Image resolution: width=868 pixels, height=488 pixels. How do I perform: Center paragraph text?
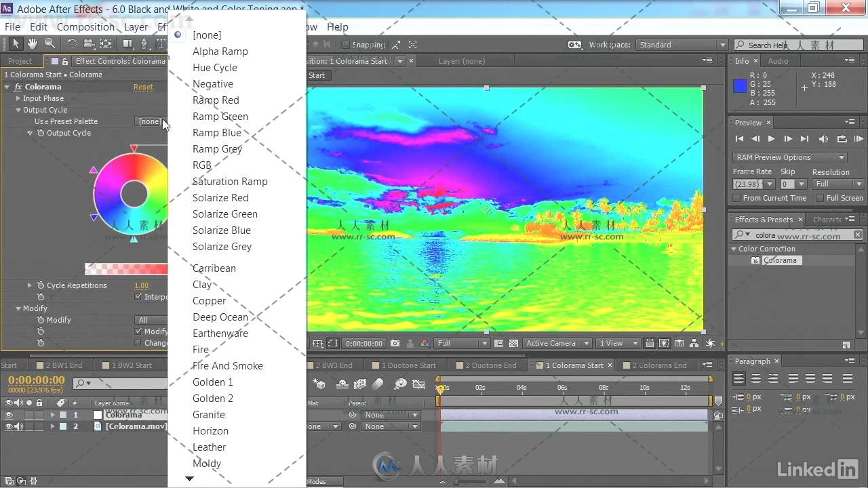click(755, 379)
